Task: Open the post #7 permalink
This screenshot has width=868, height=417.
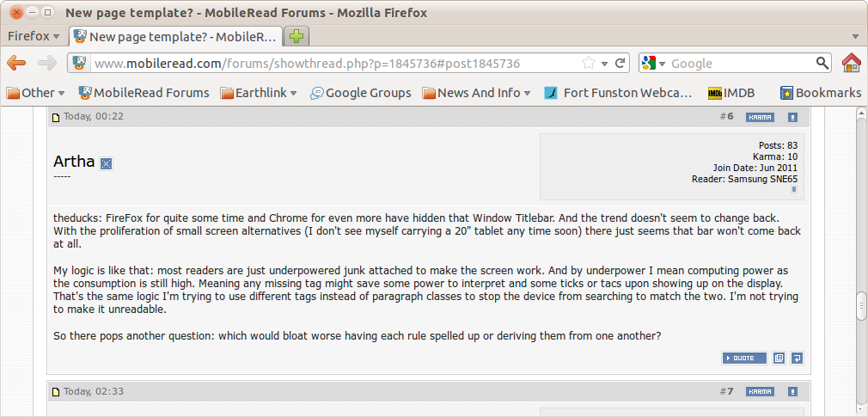Action: (x=730, y=391)
